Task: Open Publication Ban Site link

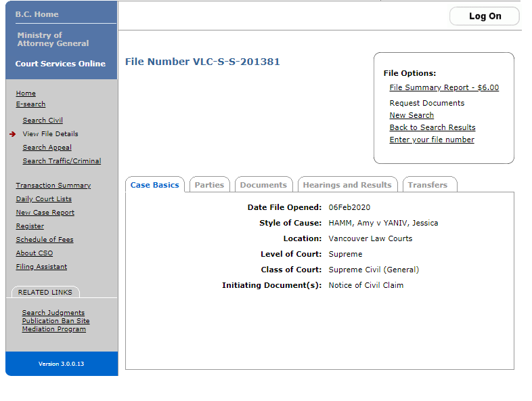Action: [x=56, y=321]
